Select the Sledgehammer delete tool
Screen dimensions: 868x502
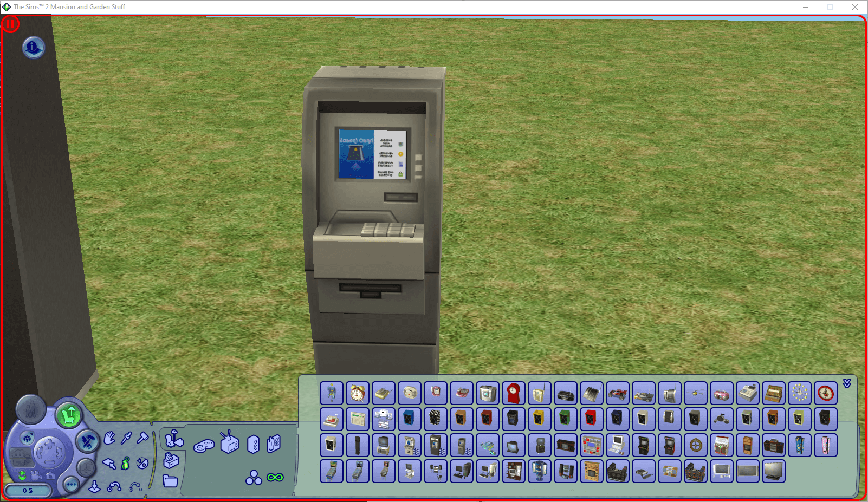[x=142, y=438]
